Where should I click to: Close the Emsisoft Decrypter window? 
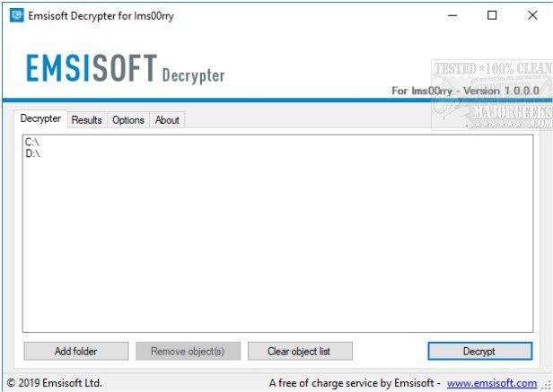[x=532, y=15]
